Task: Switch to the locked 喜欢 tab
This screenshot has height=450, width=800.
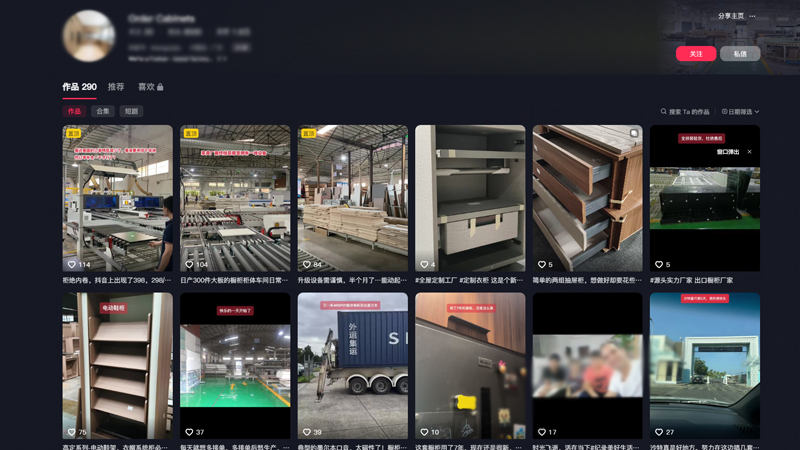Action: 151,87
